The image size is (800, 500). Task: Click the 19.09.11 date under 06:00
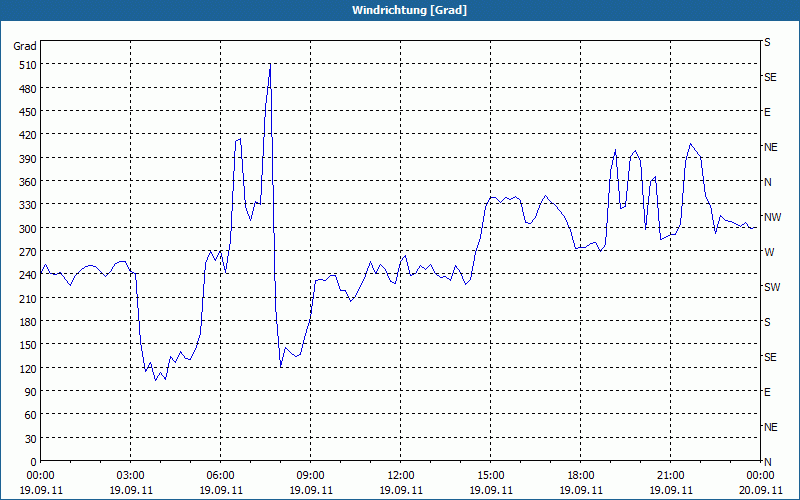(220, 490)
